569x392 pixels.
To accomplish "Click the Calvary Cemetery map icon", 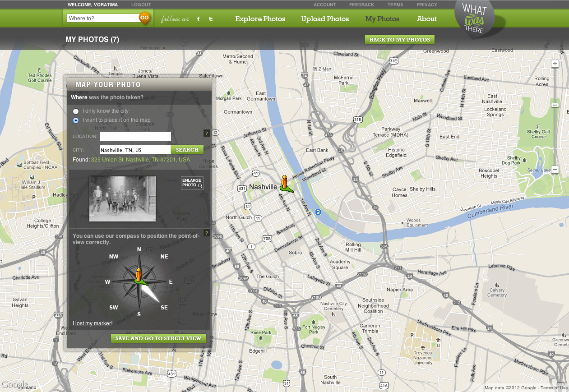I will 497,284.
